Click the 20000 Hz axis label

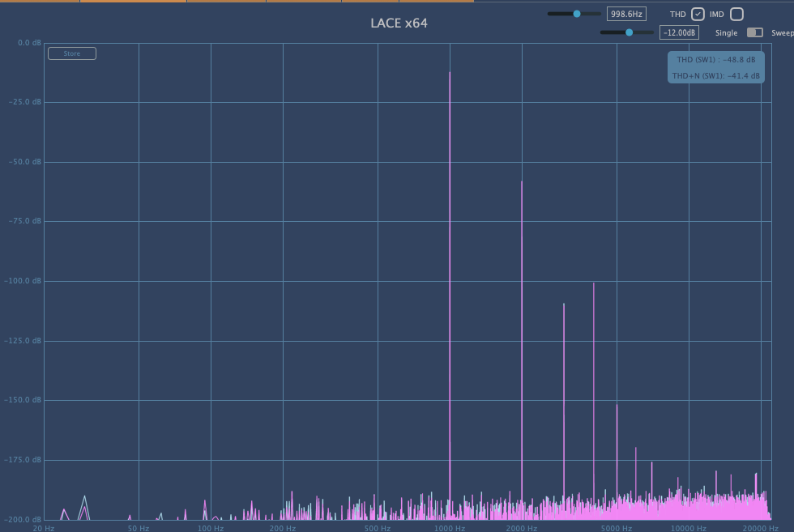pyautogui.click(x=761, y=529)
